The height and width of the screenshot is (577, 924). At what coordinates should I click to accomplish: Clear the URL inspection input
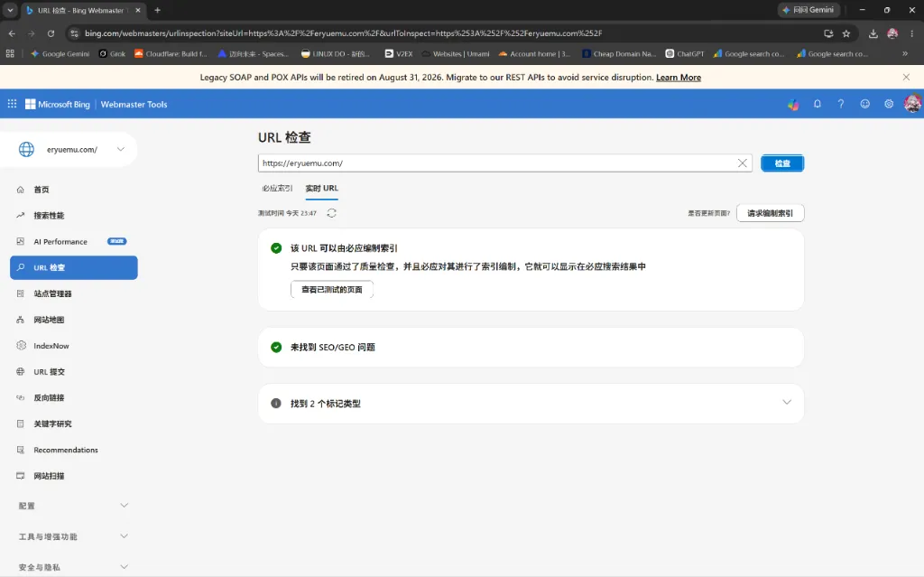[x=743, y=163]
